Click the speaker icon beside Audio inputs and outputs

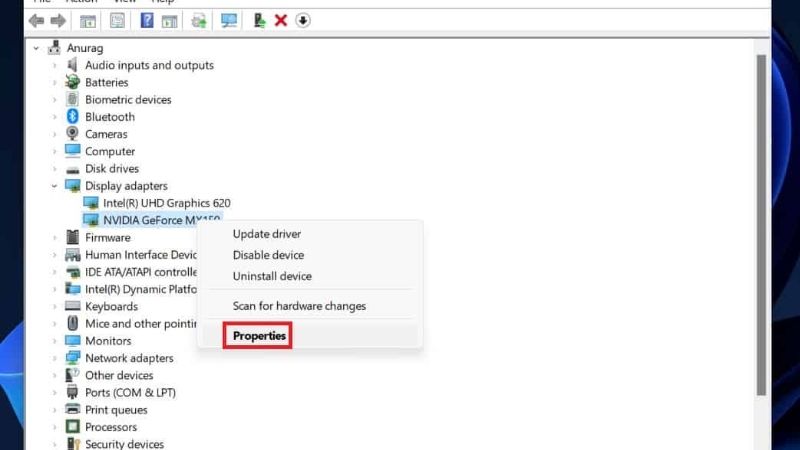pyautogui.click(x=72, y=65)
